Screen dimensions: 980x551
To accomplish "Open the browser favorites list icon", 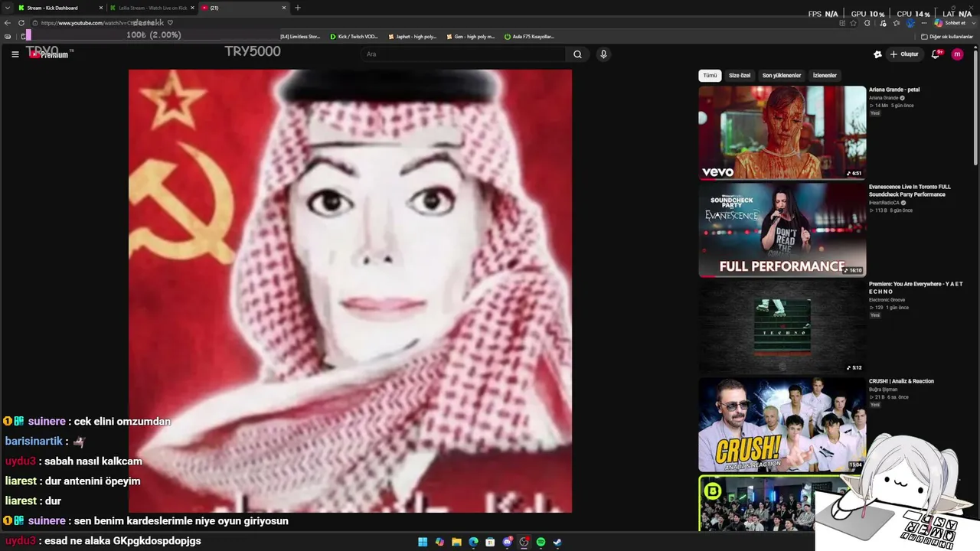I will [x=897, y=23].
